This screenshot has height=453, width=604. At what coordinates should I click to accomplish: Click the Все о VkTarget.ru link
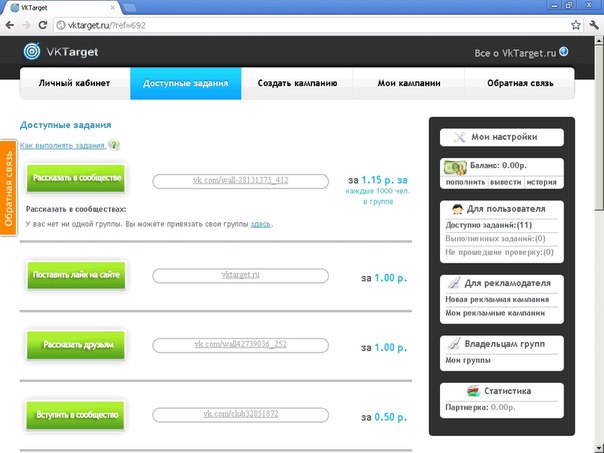click(515, 53)
